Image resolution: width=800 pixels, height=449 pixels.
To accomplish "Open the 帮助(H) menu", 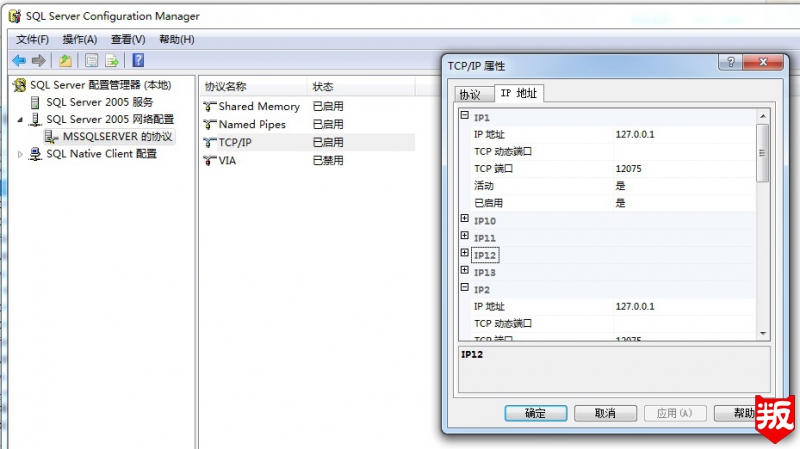I will pos(177,39).
